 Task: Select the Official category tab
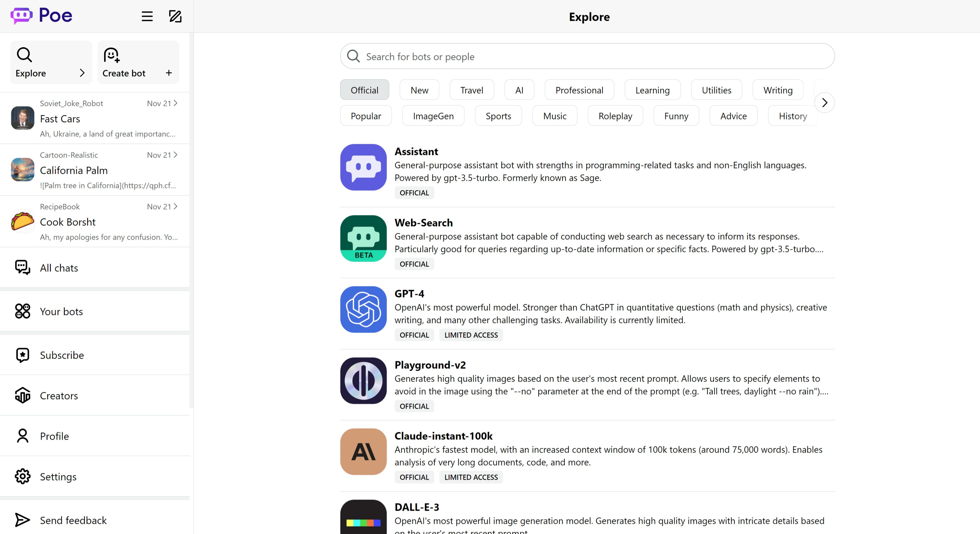point(364,90)
